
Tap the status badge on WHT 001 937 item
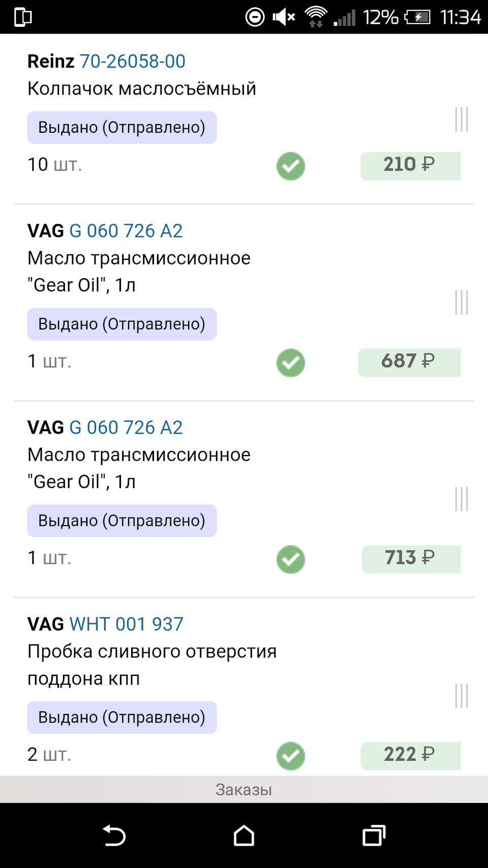point(122,717)
